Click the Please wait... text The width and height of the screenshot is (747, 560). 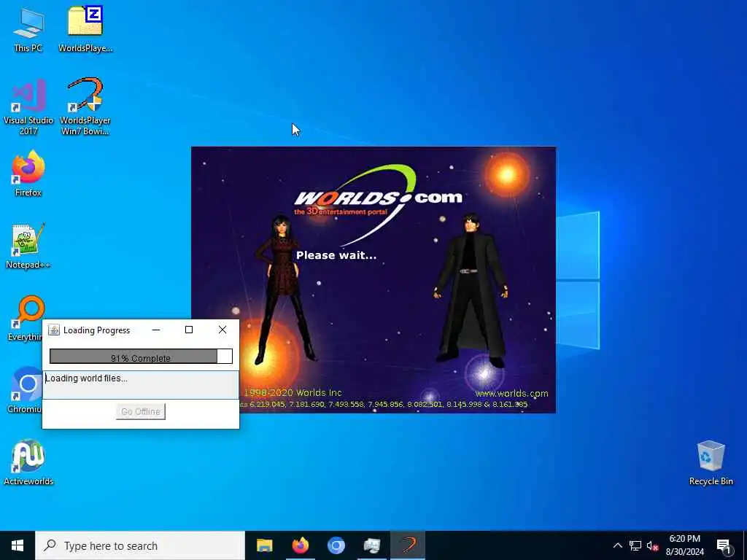(336, 255)
